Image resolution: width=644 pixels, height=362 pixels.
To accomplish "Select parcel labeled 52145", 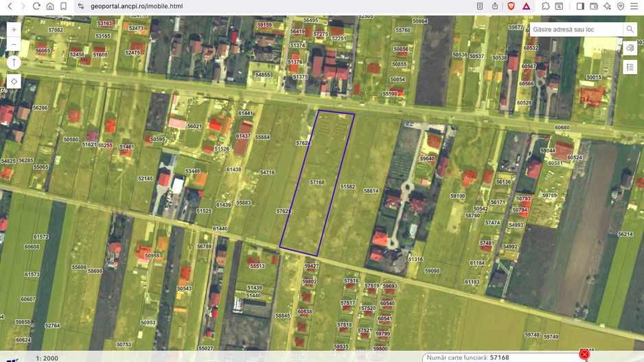I will click(x=146, y=179).
